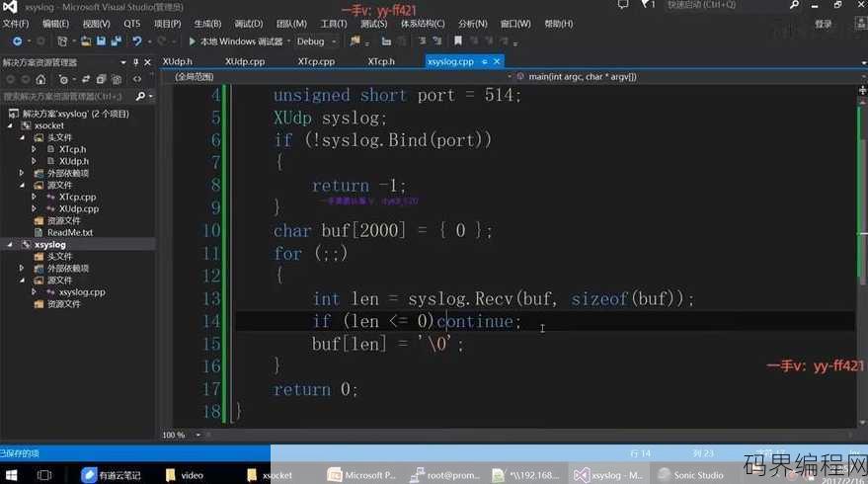Click the split editor handle at top
This screenshot has height=484, width=868.
(862, 90)
